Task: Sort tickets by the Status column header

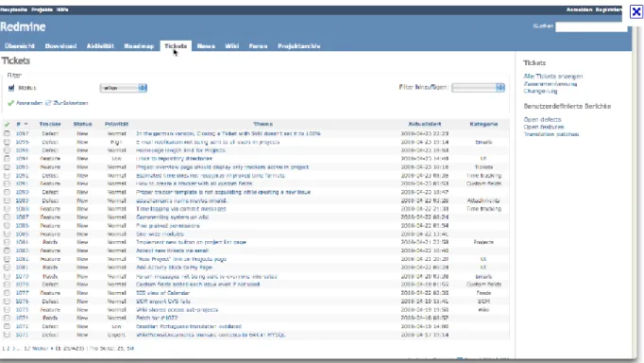Action: pos(82,124)
